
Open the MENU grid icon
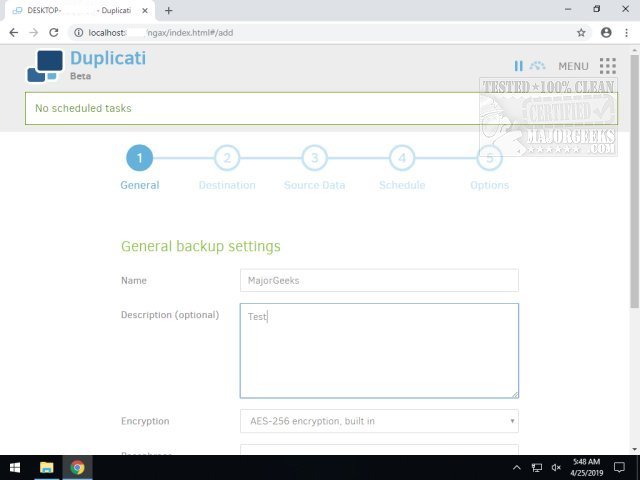(607, 66)
